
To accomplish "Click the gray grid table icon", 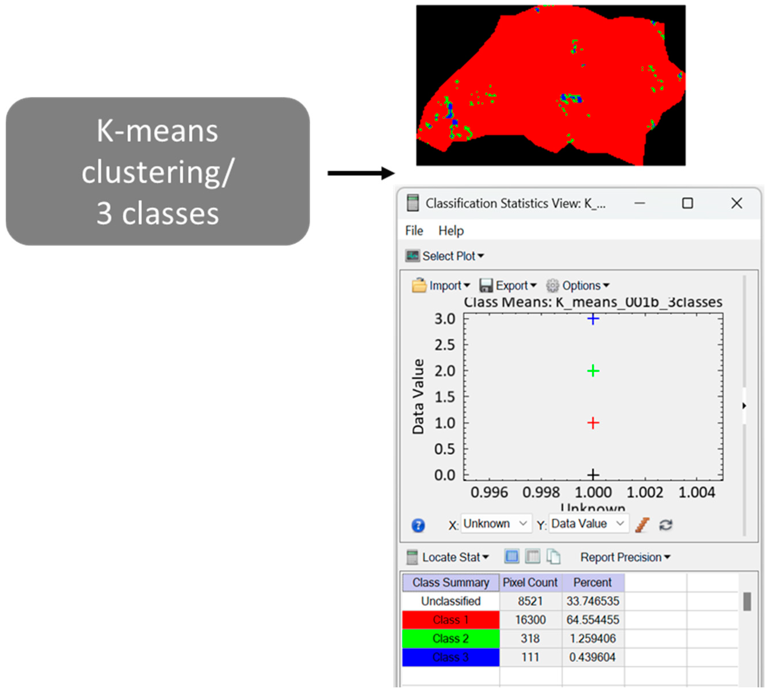I will tap(532, 556).
